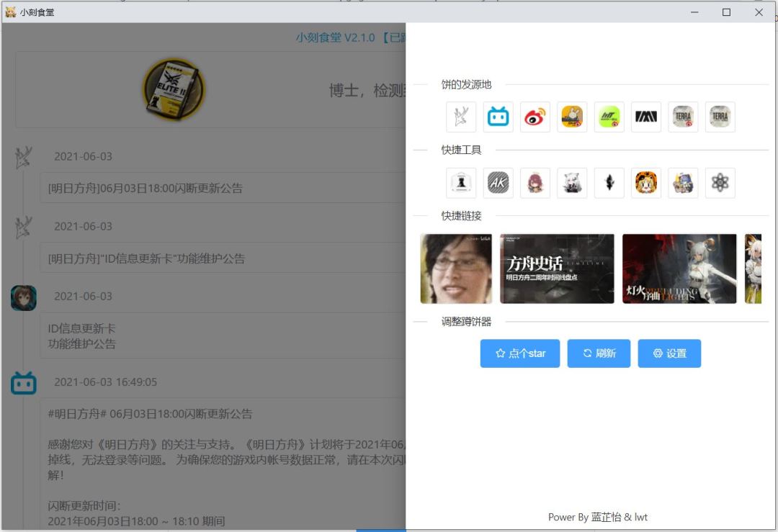Viewport: 778px width, 532px height.
Task: Launch the atom-shaped quick tool
Action: click(x=720, y=183)
